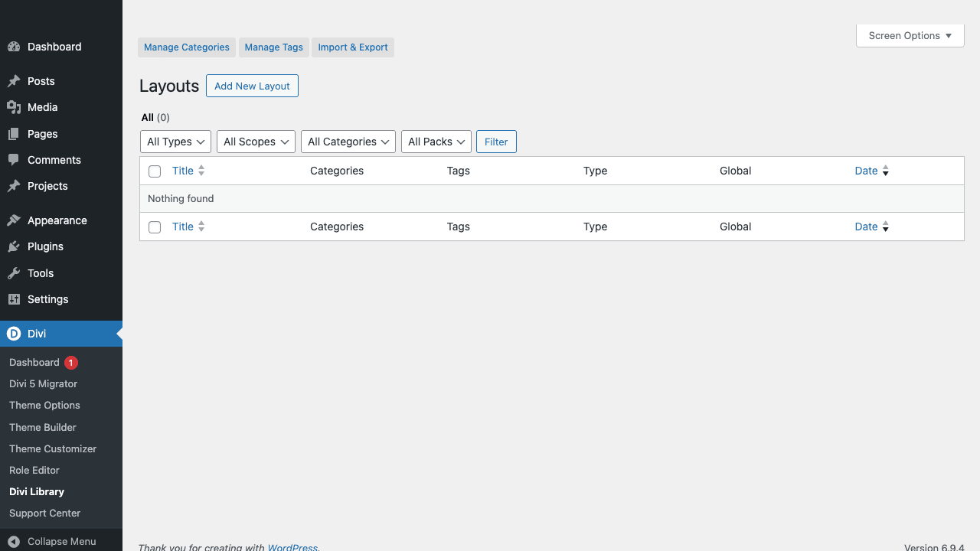
Task: Open the Appearance menu item
Action: [61, 220]
